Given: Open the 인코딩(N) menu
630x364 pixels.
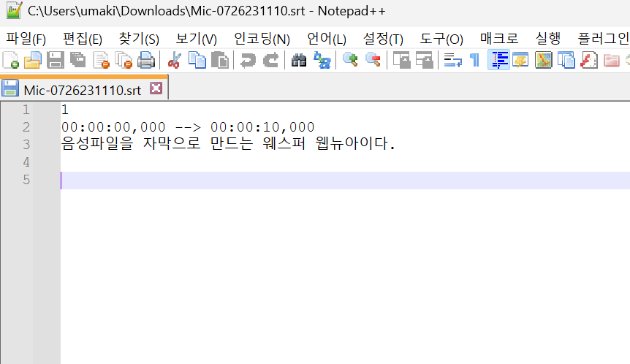Looking at the screenshot, I should [x=262, y=39].
